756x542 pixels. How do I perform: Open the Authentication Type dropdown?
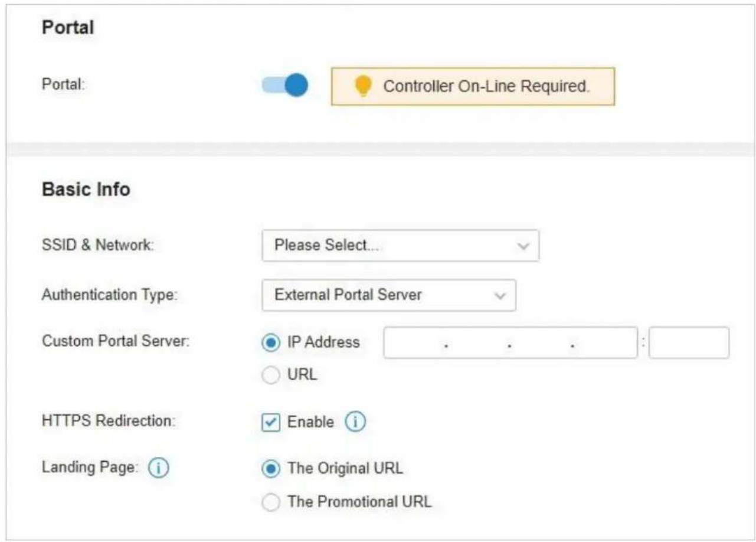coord(389,295)
